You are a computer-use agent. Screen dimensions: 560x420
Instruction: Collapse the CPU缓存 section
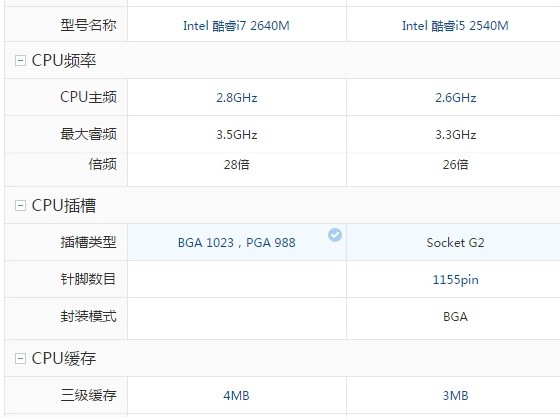click(20, 358)
